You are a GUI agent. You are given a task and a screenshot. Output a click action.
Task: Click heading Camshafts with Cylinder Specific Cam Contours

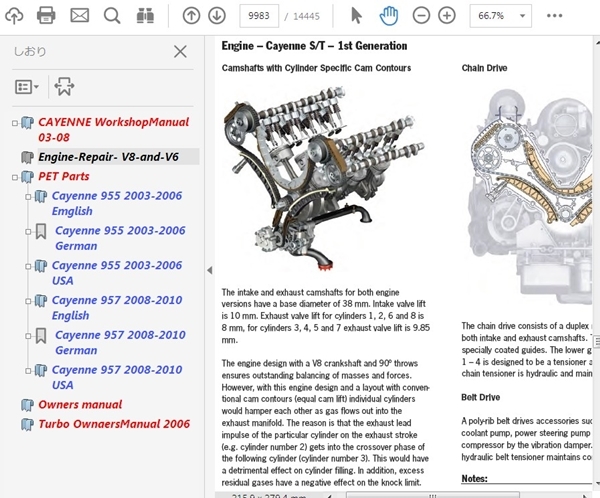316,68
